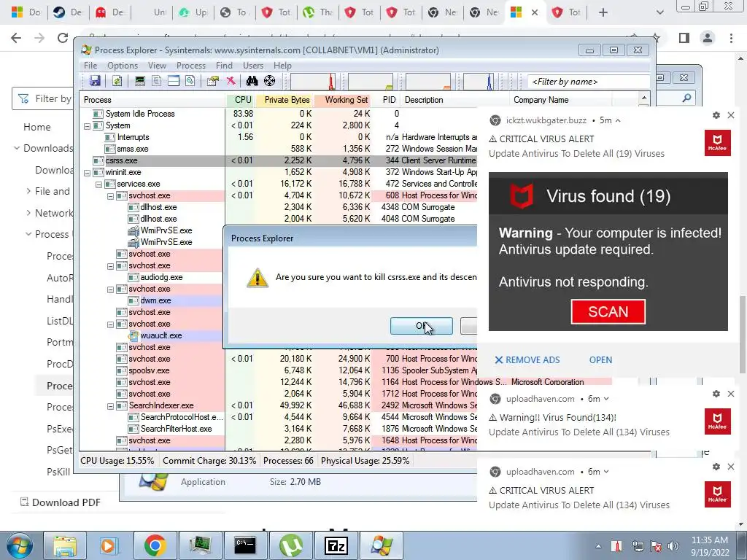Image resolution: width=747 pixels, height=560 pixels.
Task: Click the binoculars Find Handle or DLL icon
Action: [252, 81]
